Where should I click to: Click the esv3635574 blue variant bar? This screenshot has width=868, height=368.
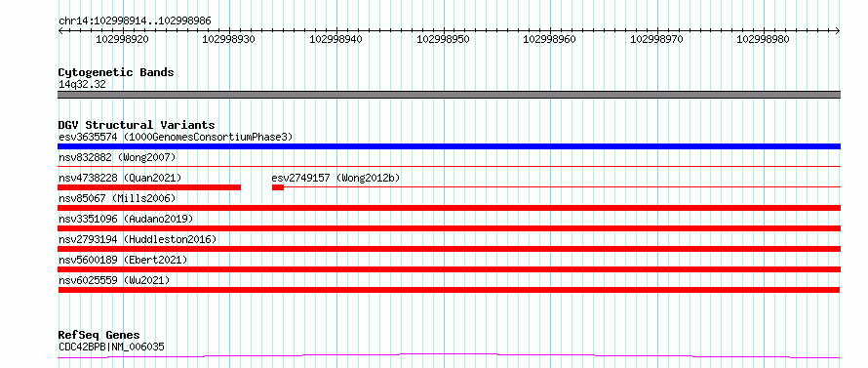449,146
